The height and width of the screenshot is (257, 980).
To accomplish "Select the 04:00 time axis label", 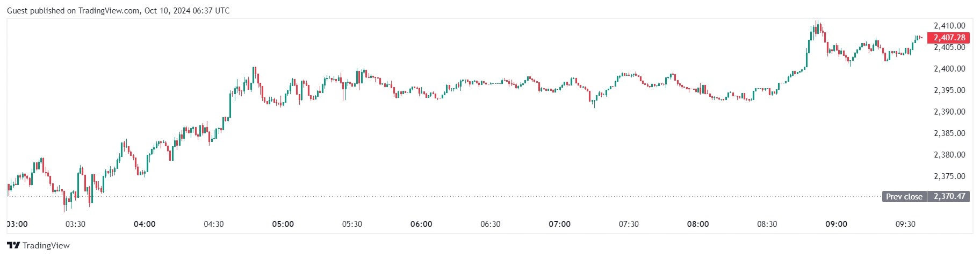I will tap(145, 224).
